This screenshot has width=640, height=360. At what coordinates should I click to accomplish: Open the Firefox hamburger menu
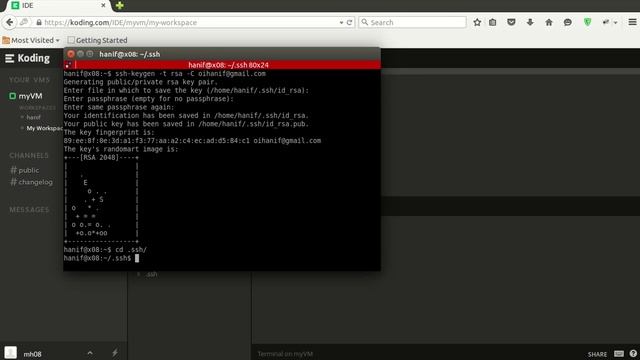pos(632,22)
